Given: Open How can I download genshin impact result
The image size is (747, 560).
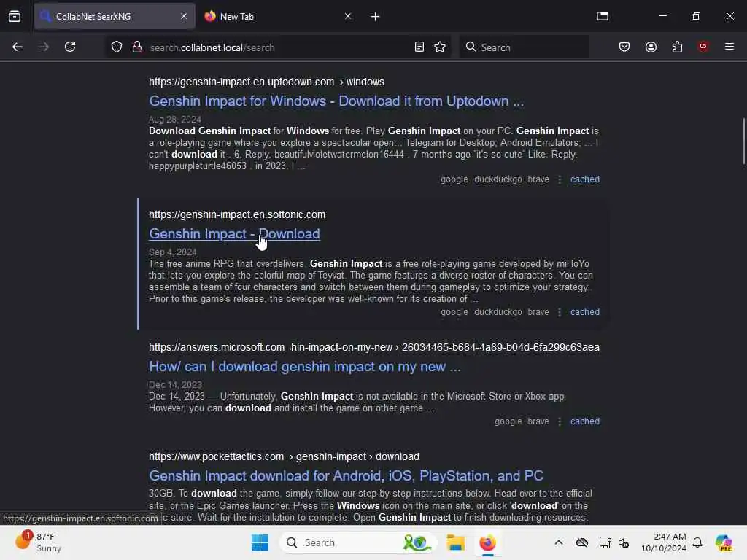Looking at the screenshot, I should 305,367.
